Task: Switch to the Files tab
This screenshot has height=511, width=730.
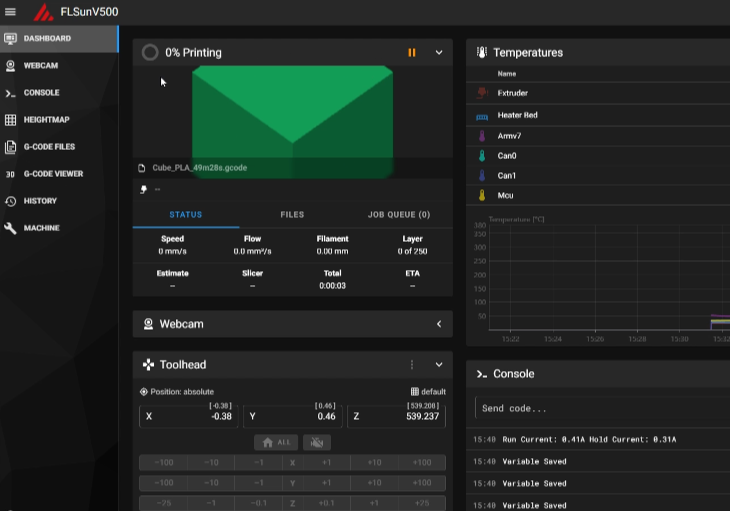Action: pyautogui.click(x=292, y=215)
